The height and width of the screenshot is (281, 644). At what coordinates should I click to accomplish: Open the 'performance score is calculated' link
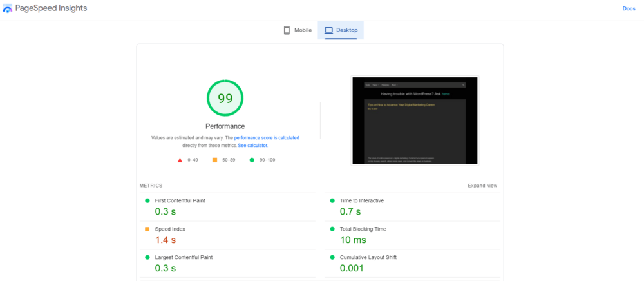[267, 138]
